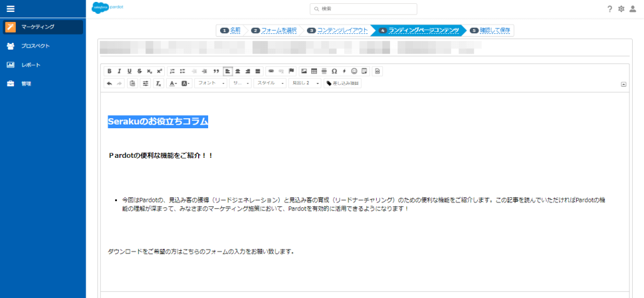644x298 pixels.
Task: Insert a block quote
Action: pyautogui.click(x=216, y=71)
